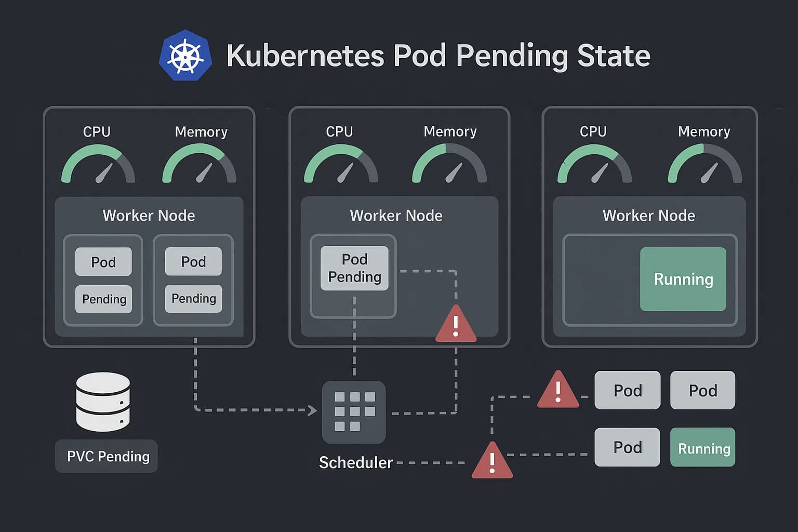This screenshot has width=798, height=532.
Task: Click the warning triangle on the middle Worker Node border
Action: click(456, 324)
